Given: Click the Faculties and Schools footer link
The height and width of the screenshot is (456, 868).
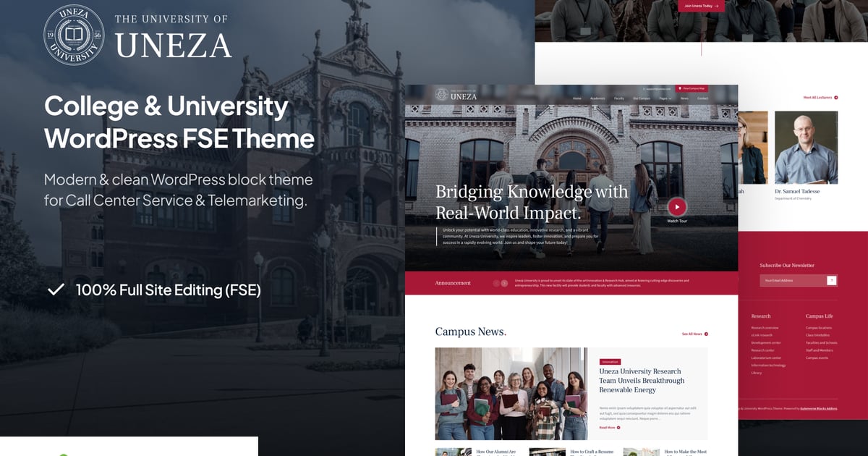Looking at the screenshot, I should (822, 342).
